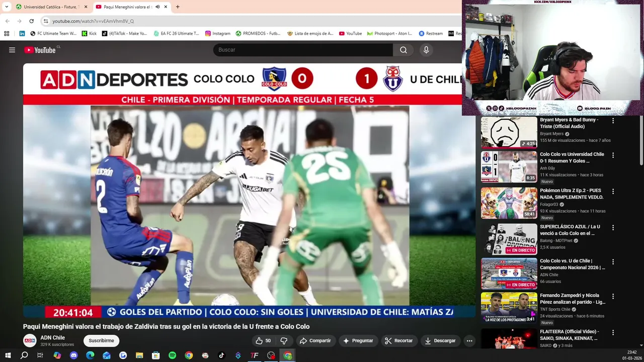Image resolution: width=644 pixels, height=362 pixels.
Task: Open EA FC 26 Ultimate Team bookmark
Action: pos(176,34)
